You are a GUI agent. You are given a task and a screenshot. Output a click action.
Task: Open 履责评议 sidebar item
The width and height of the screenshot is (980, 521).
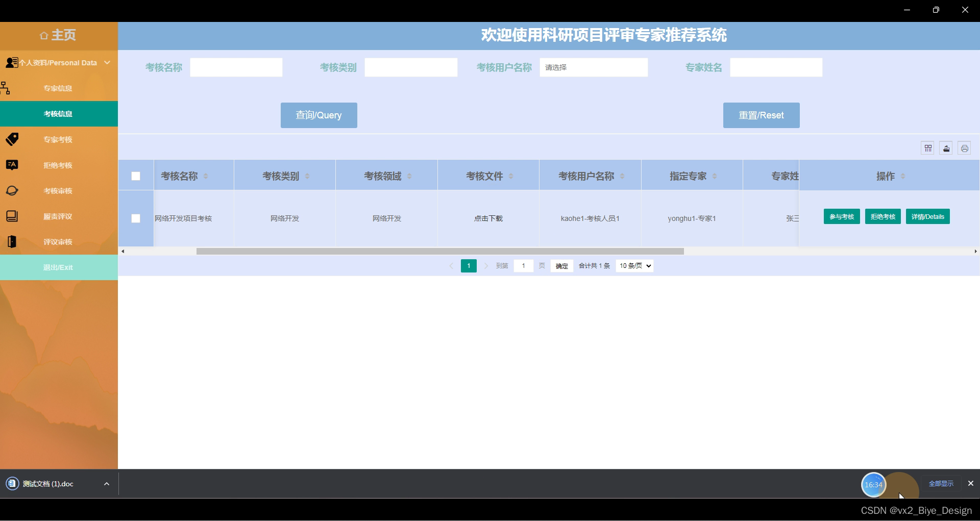click(58, 216)
